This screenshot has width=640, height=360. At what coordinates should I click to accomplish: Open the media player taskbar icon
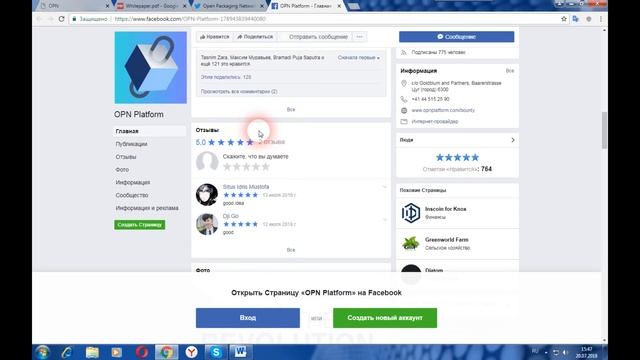click(117, 352)
